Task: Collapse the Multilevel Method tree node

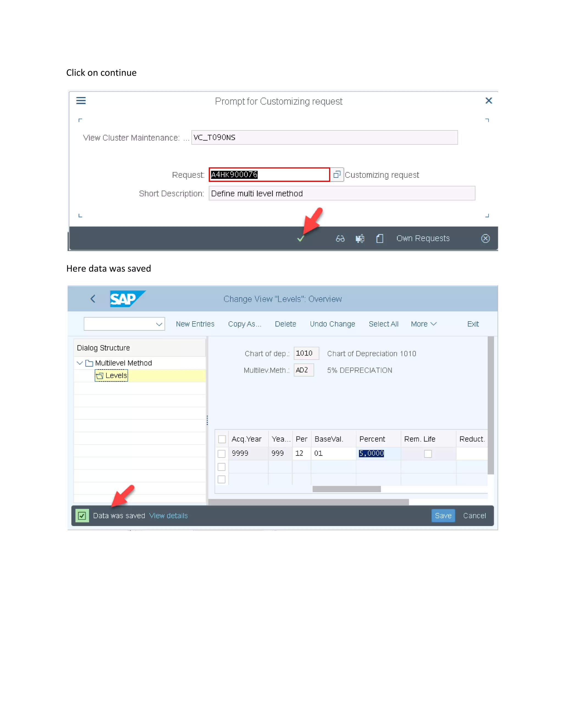Action: [x=80, y=363]
